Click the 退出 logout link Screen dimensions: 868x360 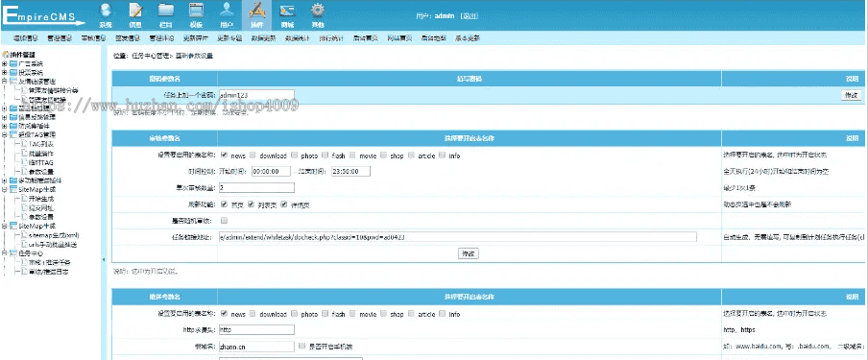[x=470, y=16]
